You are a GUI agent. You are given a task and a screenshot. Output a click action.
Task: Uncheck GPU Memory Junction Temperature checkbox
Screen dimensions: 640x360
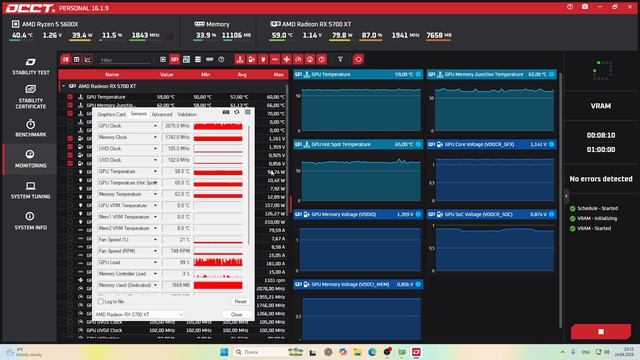click(x=70, y=105)
